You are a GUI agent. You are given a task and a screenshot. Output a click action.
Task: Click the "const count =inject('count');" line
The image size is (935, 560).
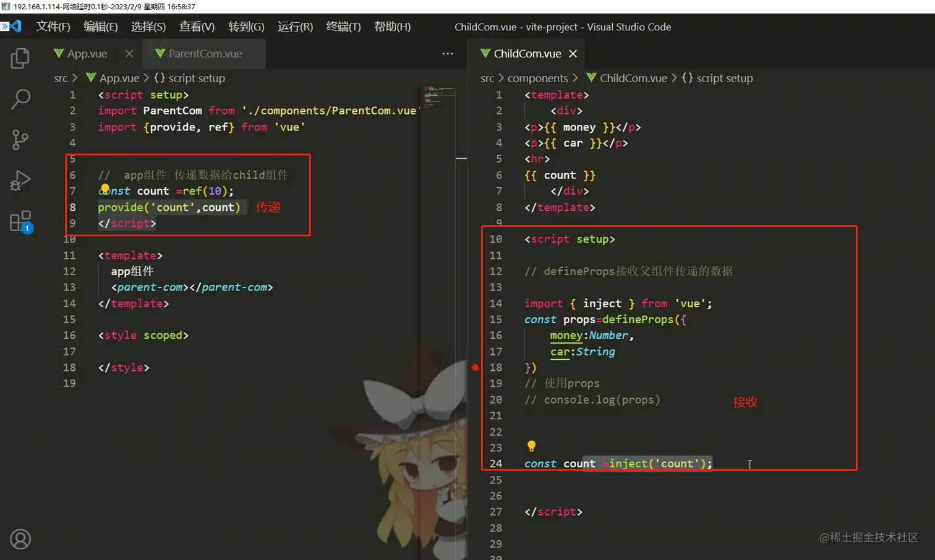(618, 464)
